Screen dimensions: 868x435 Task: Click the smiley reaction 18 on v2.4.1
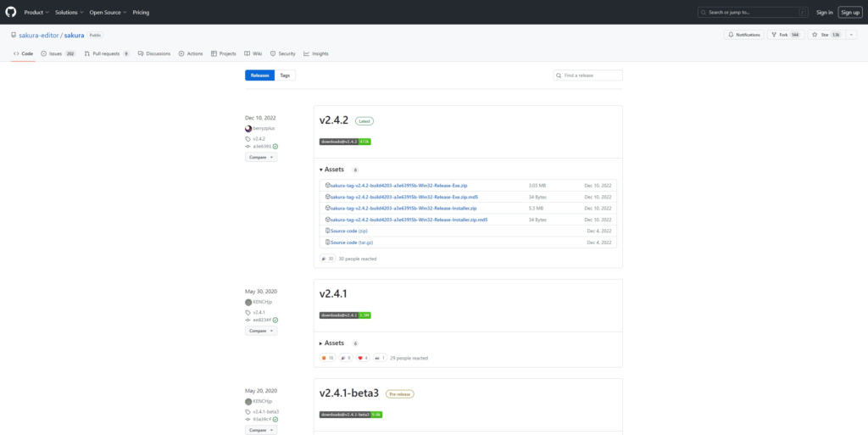328,358
